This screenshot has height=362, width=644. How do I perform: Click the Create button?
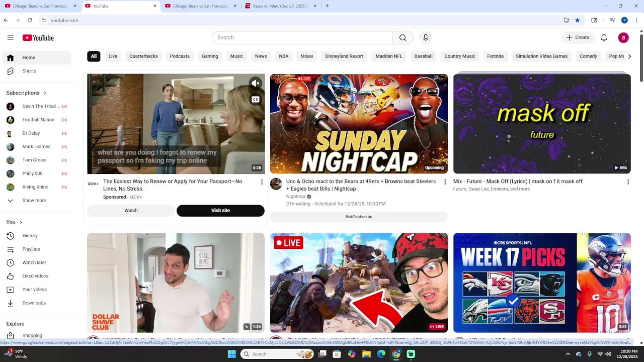[578, 38]
